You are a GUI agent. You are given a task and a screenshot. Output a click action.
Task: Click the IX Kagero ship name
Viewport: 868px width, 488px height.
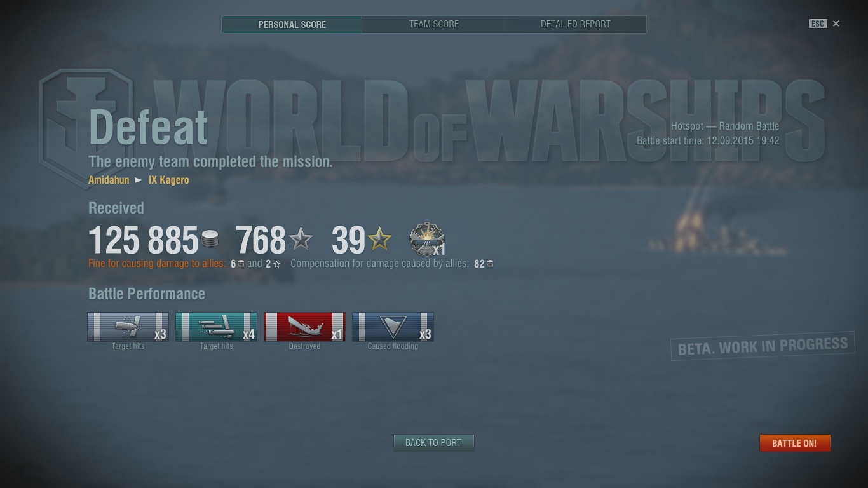pos(169,180)
